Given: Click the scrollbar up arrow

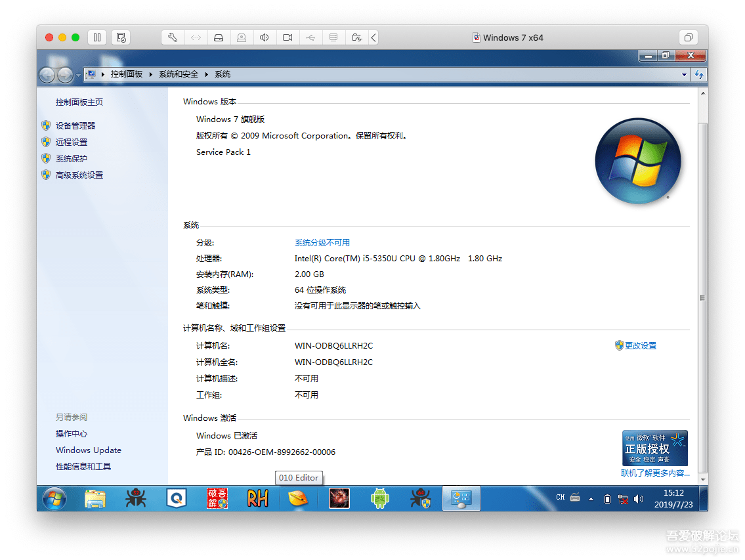Looking at the screenshot, I should tap(703, 94).
